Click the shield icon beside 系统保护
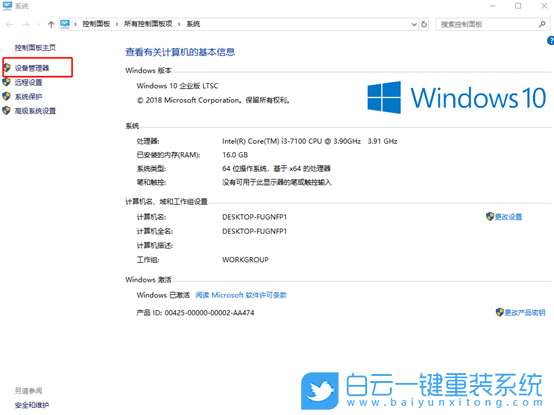Screen dimensions: 554x415 click(x=6, y=96)
